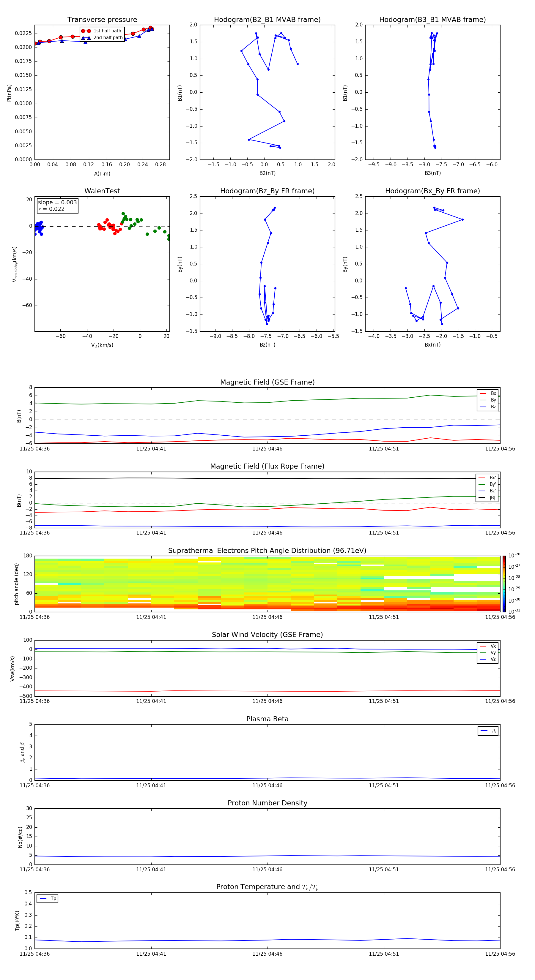
Task: Click '10^-26' colorbar tick label
Action: [514, 555]
